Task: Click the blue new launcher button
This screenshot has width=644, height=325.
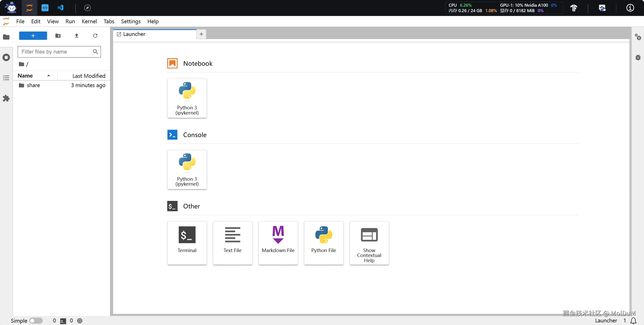Action: (x=33, y=36)
